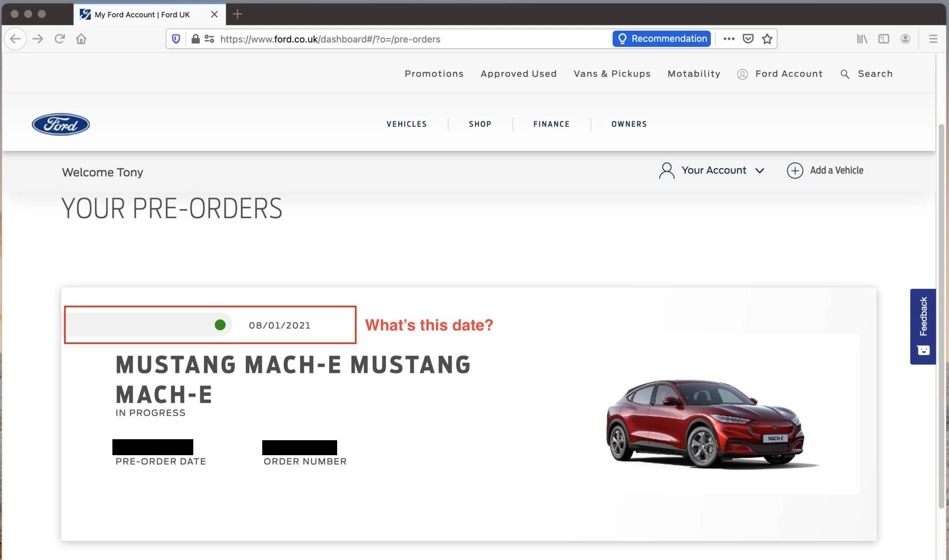Screen dimensions: 949x560
Task: Click the Mustang Mach-E order title
Action: pos(293,379)
